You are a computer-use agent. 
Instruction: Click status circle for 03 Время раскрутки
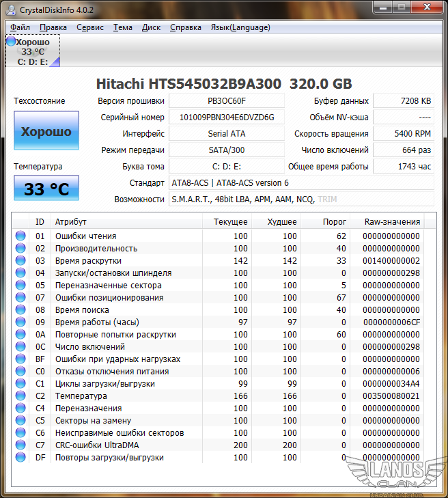coord(20,260)
